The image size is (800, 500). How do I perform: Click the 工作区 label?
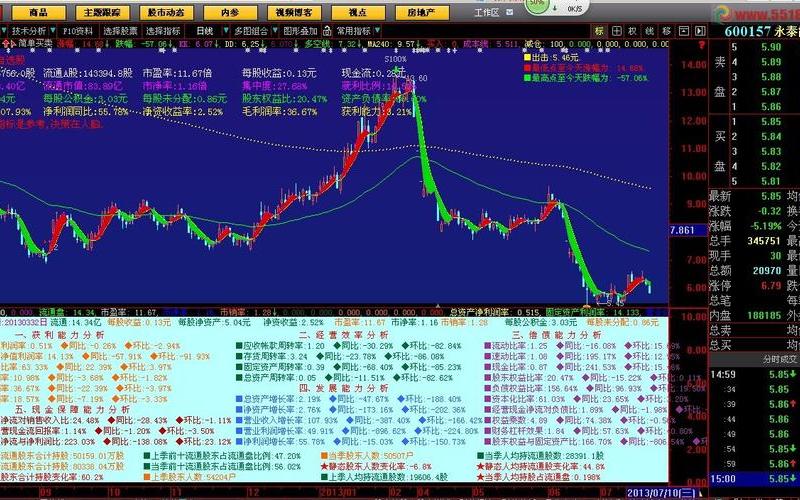coord(486,12)
